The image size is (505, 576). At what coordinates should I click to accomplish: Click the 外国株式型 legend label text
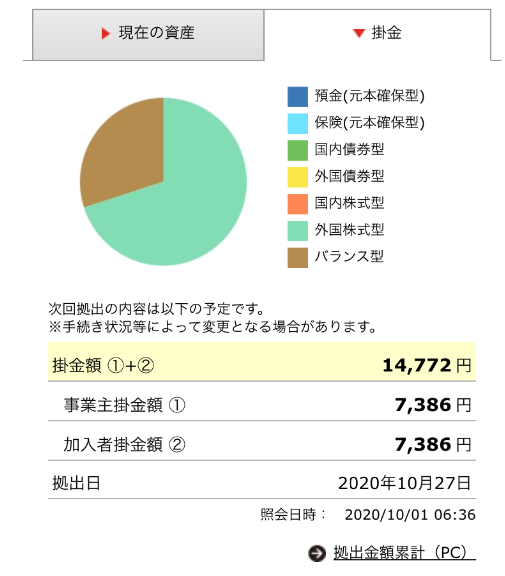pos(349,230)
